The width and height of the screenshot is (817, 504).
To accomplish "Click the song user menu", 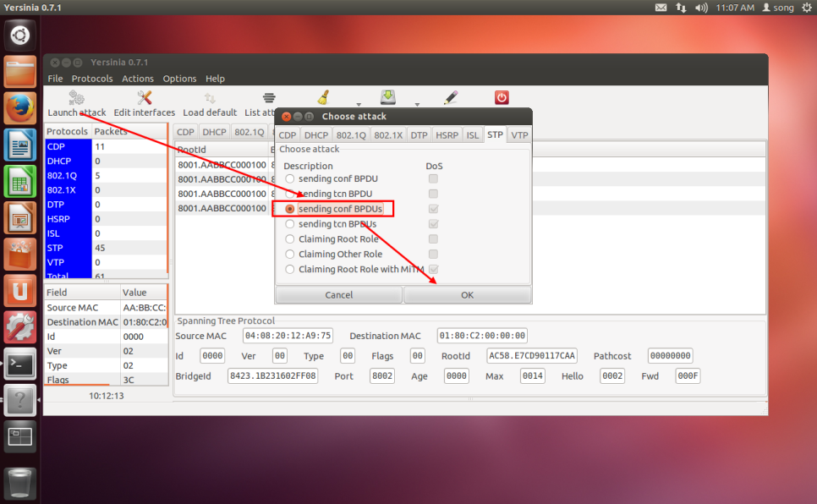I will (778, 8).
